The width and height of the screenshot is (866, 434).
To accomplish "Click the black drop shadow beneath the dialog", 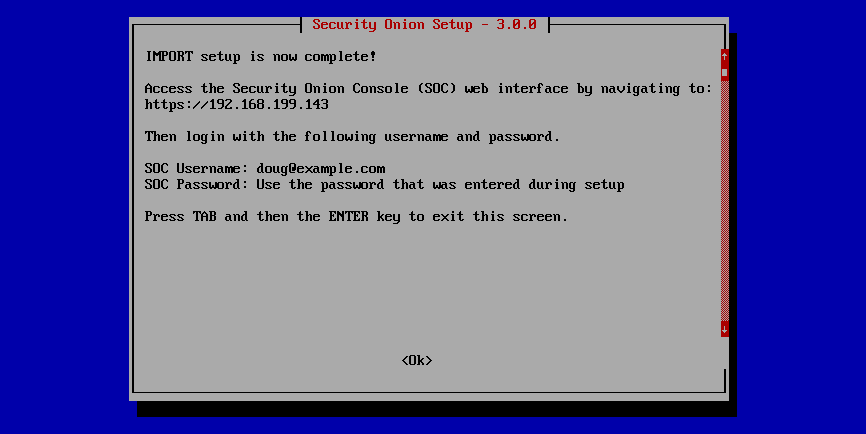I will click(x=436, y=409).
